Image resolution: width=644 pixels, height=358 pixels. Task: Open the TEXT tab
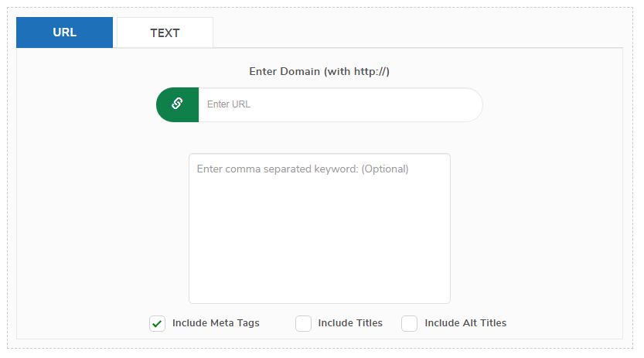click(x=165, y=32)
